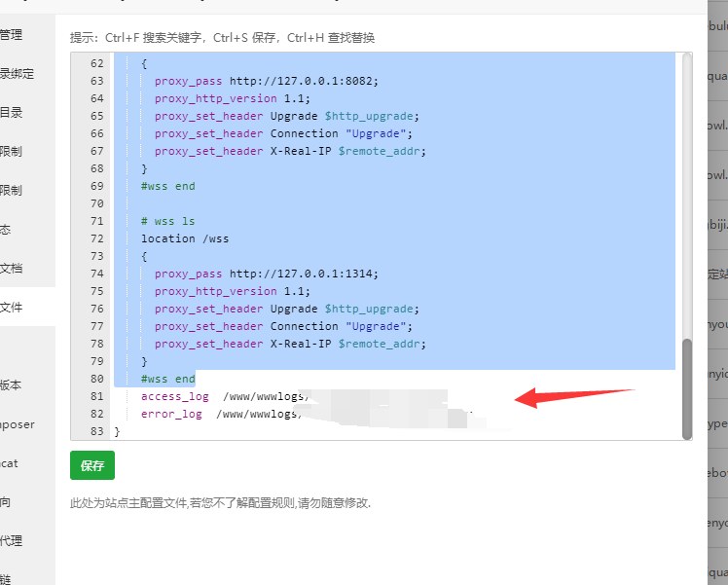The height and width of the screenshot is (585, 728).
Task: Open the 版本 PHP version tab
Action: pyautogui.click(x=10, y=384)
